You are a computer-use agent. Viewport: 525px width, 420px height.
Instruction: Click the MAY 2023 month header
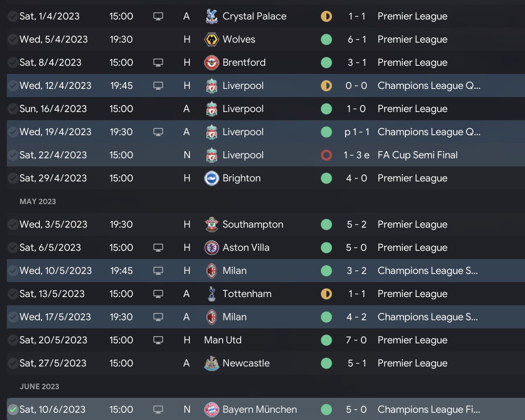38,201
